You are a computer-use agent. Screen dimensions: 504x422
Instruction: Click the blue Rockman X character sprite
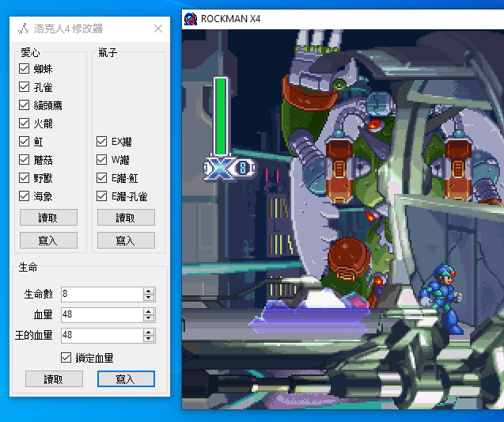[441, 299]
